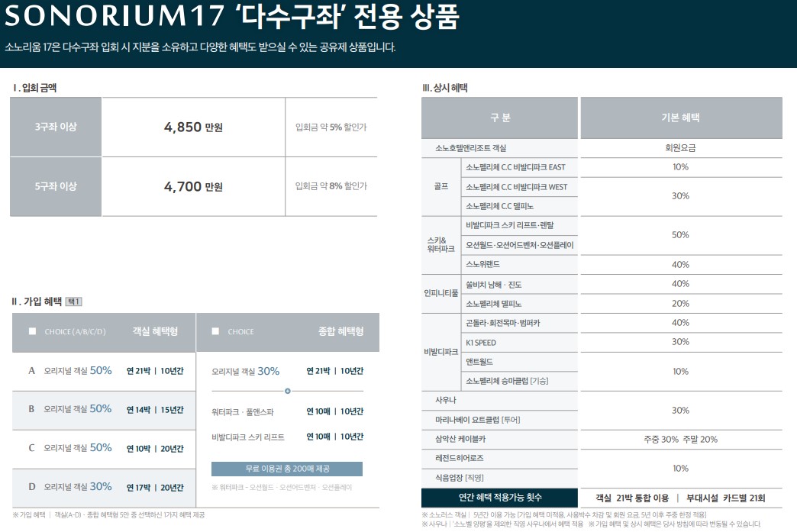The height and width of the screenshot is (532, 797).
Task: Select option C 오리지널 객실 50% row
Action: coord(104,448)
